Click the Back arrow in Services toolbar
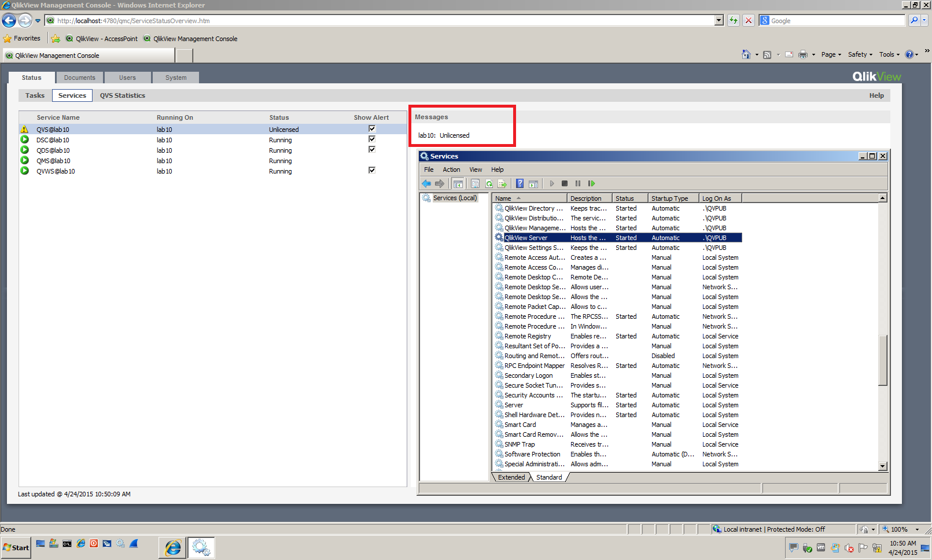Image resolution: width=932 pixels, height=560 pixels. pos(426,184)
